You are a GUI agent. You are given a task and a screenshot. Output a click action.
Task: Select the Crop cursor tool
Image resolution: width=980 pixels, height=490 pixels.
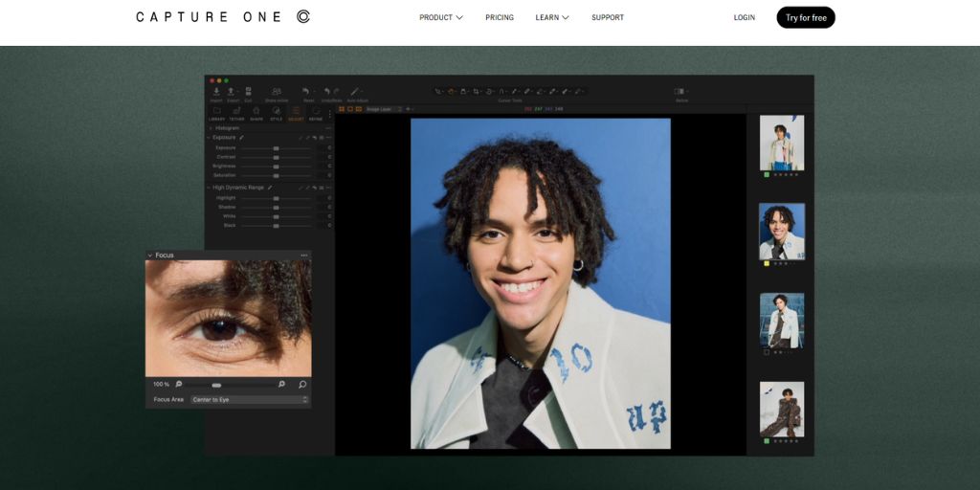coord(477,91)
